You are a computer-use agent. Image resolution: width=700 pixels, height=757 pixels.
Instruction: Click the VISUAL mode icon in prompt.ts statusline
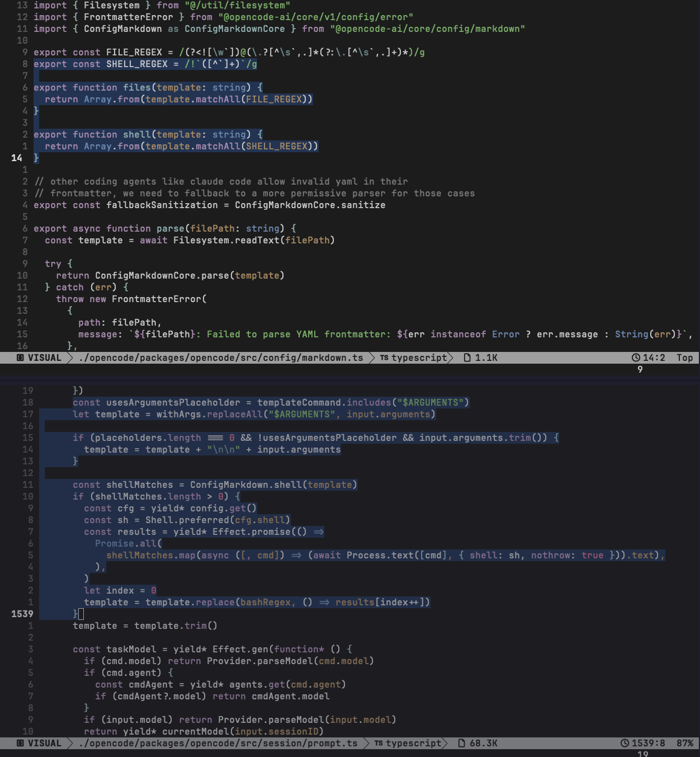(20, 743)
